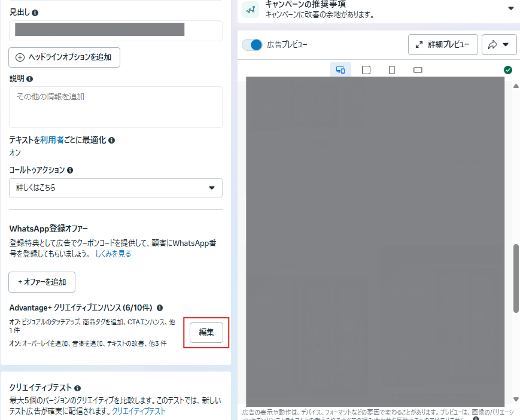The width and height of the screenshot is (520, 420).
Task: Click the info icon next to 見出し
Action: tap(35, 12)
